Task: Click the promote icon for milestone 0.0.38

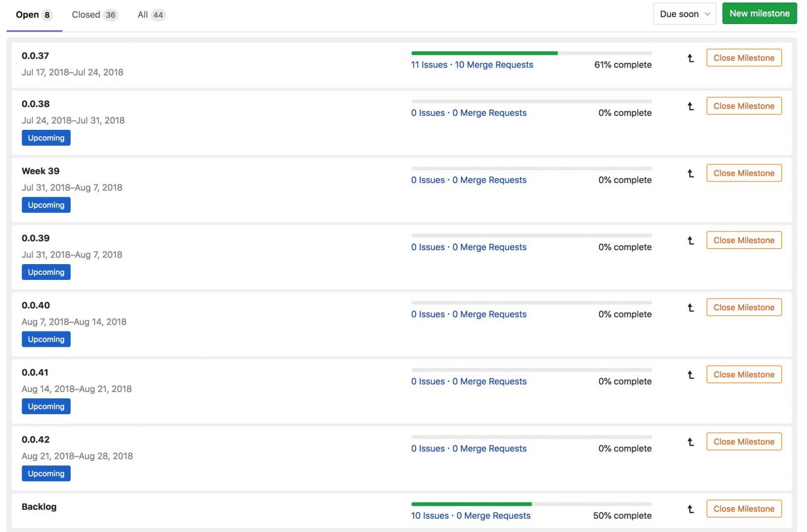Action: pyautogui.click(x=690, y=105)
